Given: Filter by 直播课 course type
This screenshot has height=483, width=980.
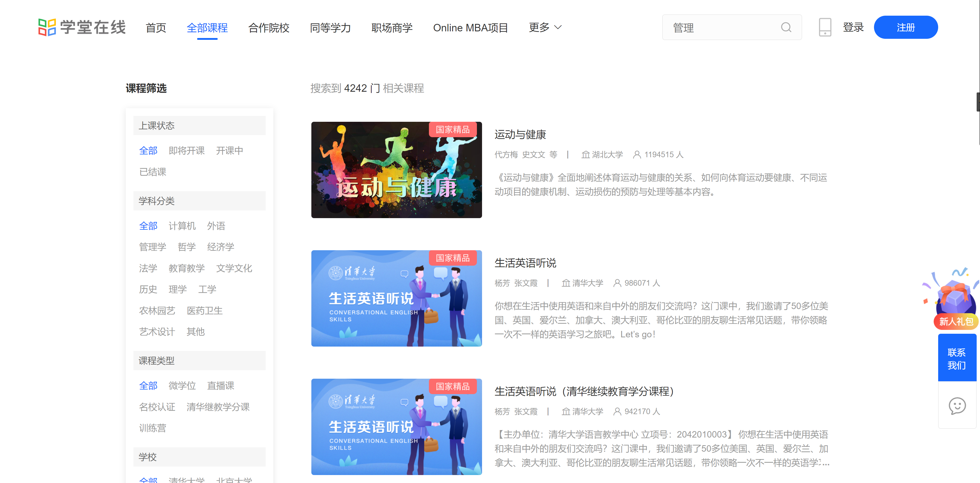Looking at the screenshot, I should click(220, 385).
